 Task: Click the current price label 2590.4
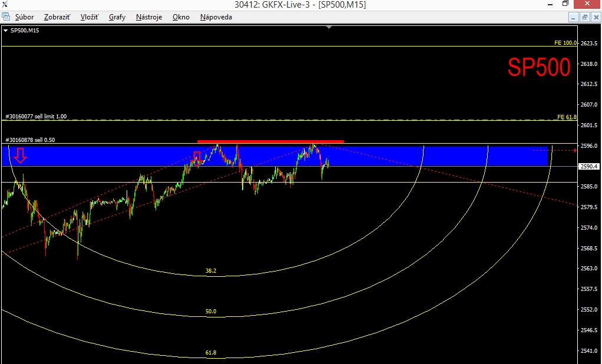[588, 166]
